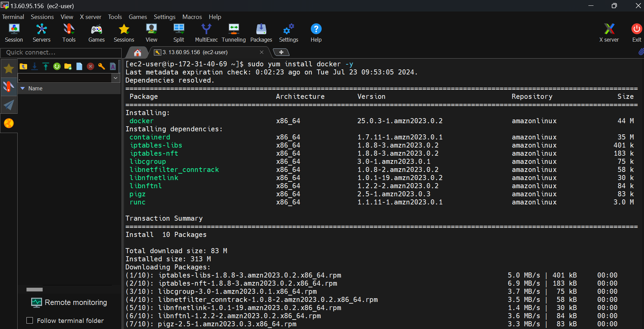Click the red Exit power icon
The width and height of the screenshot is (644, 329).
click(637, 33)
